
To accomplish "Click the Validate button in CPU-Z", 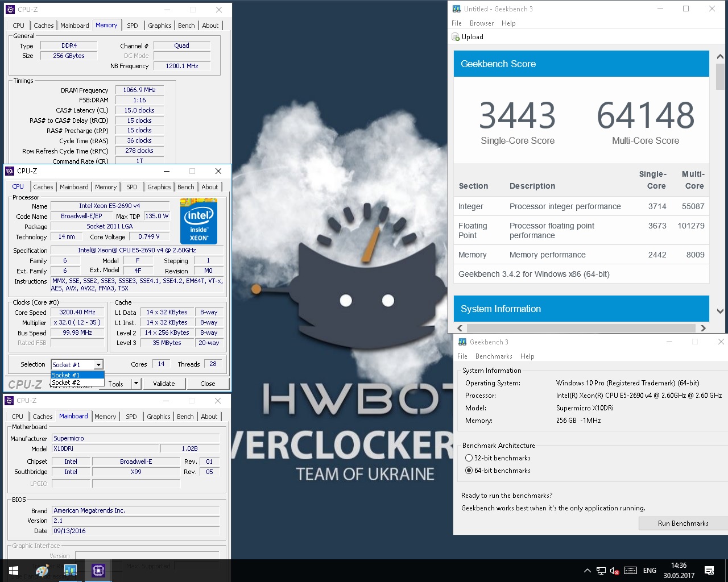I will (x=164, y=384).
